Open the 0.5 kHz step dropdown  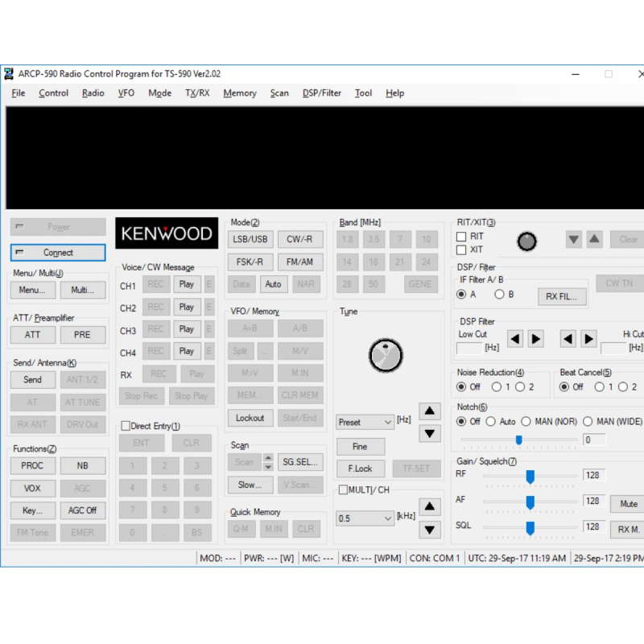tap(365, 518)
